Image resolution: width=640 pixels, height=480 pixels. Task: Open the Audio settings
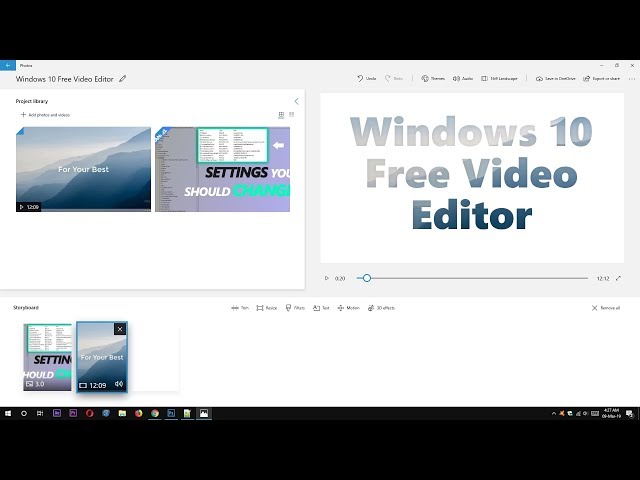click(x=463, y=78)
